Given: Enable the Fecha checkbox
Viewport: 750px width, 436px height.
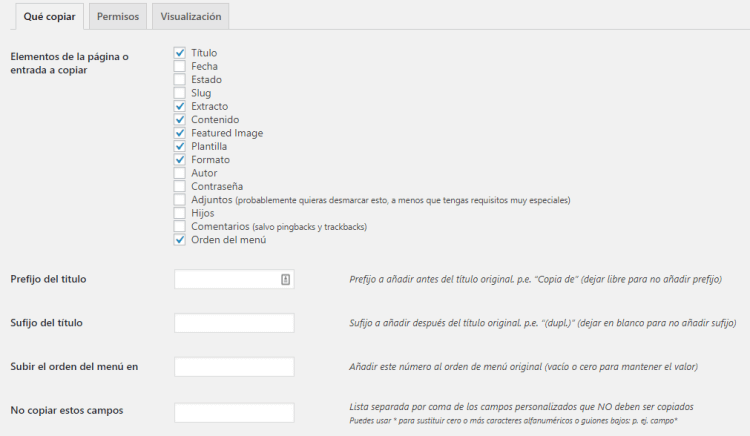Looking at the screenshot, I should 180,66.
